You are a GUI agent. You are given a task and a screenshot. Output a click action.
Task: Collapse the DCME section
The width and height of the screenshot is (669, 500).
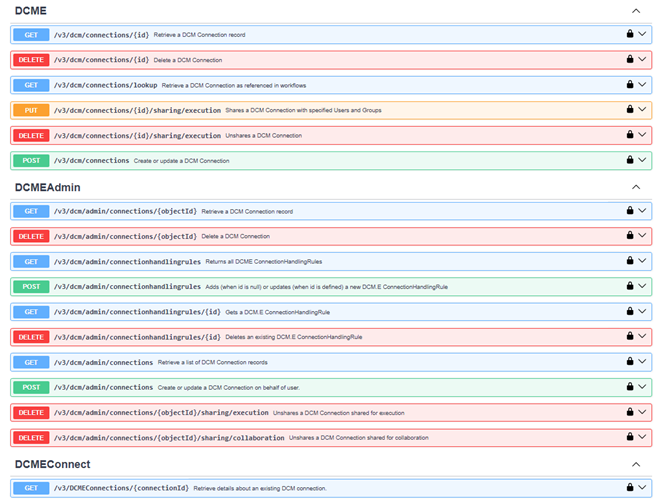coord(636,11)
